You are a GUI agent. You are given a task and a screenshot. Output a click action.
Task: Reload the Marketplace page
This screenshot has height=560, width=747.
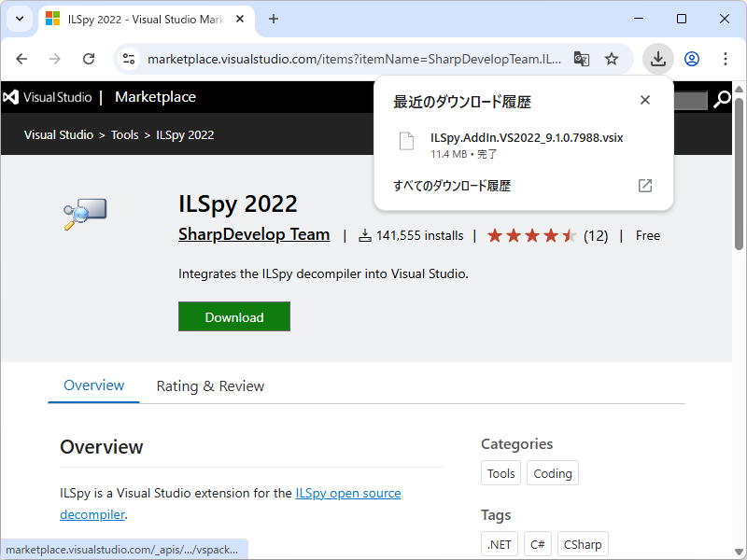click(89, 58)
